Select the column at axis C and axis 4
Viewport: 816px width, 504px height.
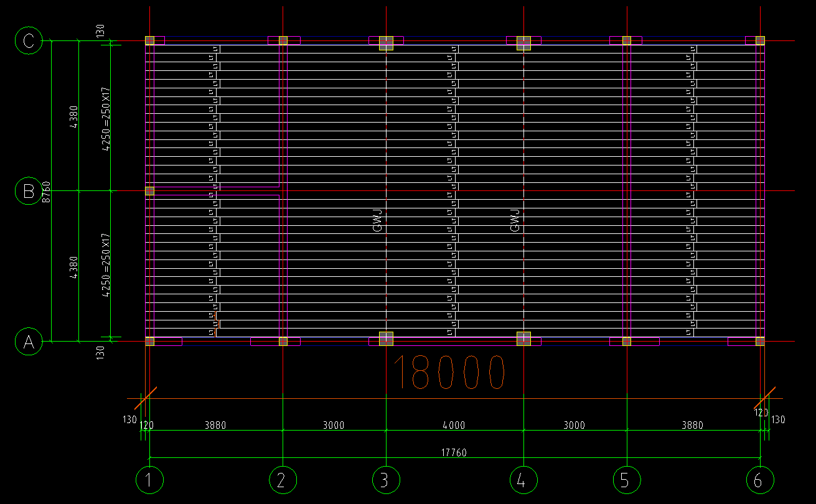click(523, 43)
